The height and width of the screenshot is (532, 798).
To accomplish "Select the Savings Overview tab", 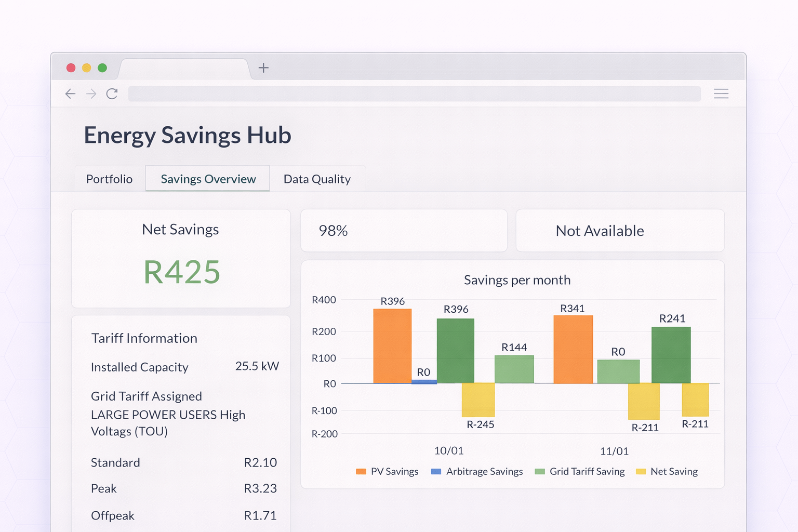I will coord(208,179).
